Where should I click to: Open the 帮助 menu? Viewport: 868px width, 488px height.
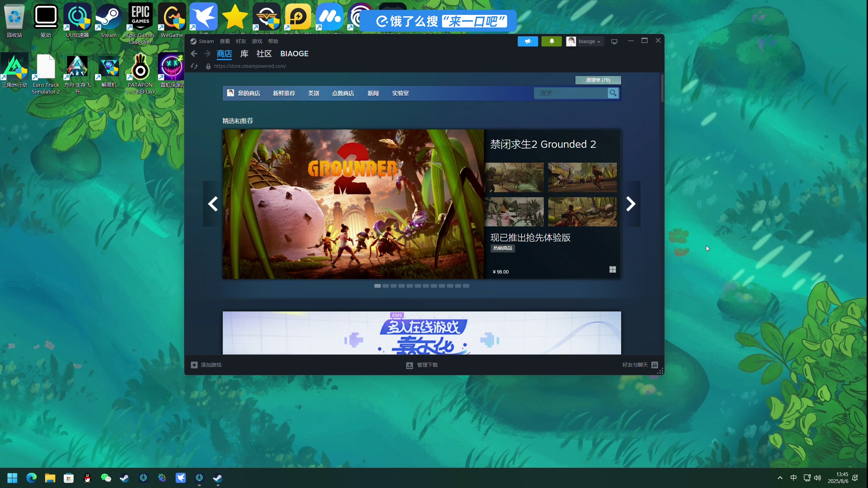point(273,41)
